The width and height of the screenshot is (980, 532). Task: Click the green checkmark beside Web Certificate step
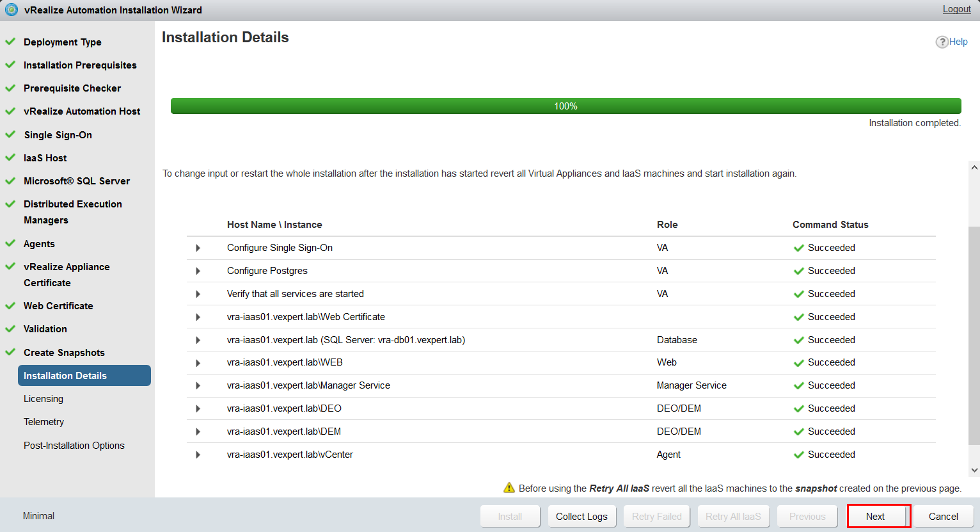pyautogui.click(x=10, y=305)
